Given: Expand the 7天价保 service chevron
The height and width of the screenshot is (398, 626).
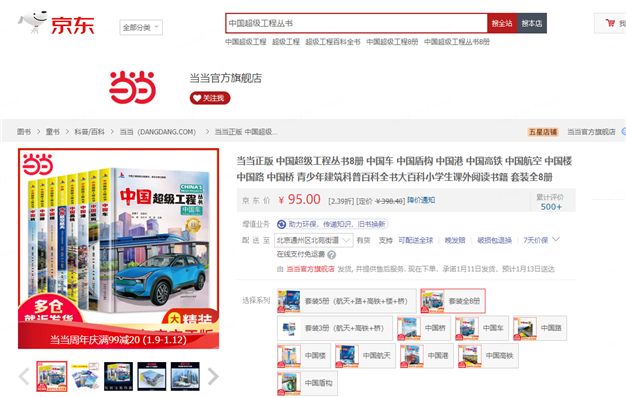Looking at the screenshot, I should click(556, 240).
